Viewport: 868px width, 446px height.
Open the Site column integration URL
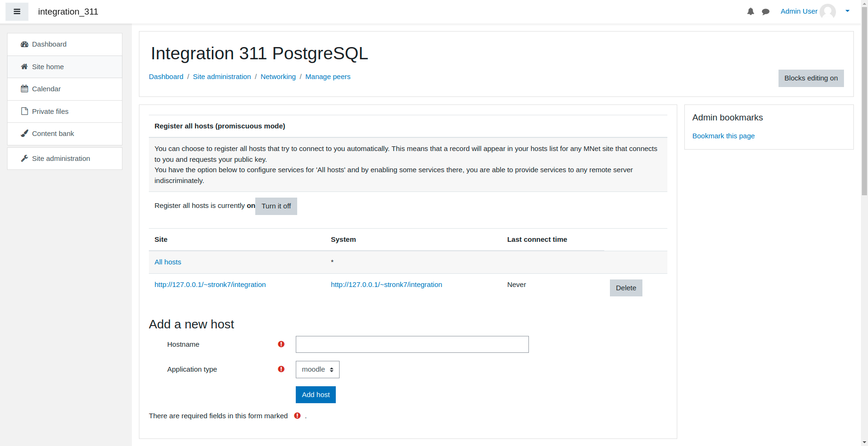[210, 285]
